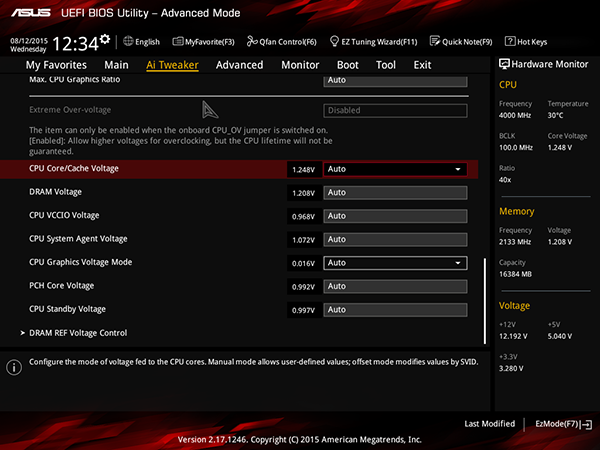
Task: Launch EZ Tuning Wizard(F11)
Action: tap(379, 42)
